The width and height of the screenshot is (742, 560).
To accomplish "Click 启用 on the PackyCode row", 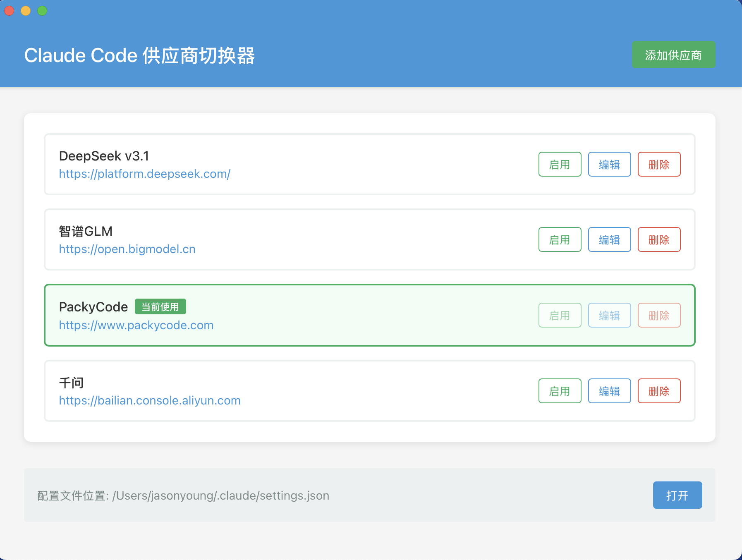I will point(560,315).
